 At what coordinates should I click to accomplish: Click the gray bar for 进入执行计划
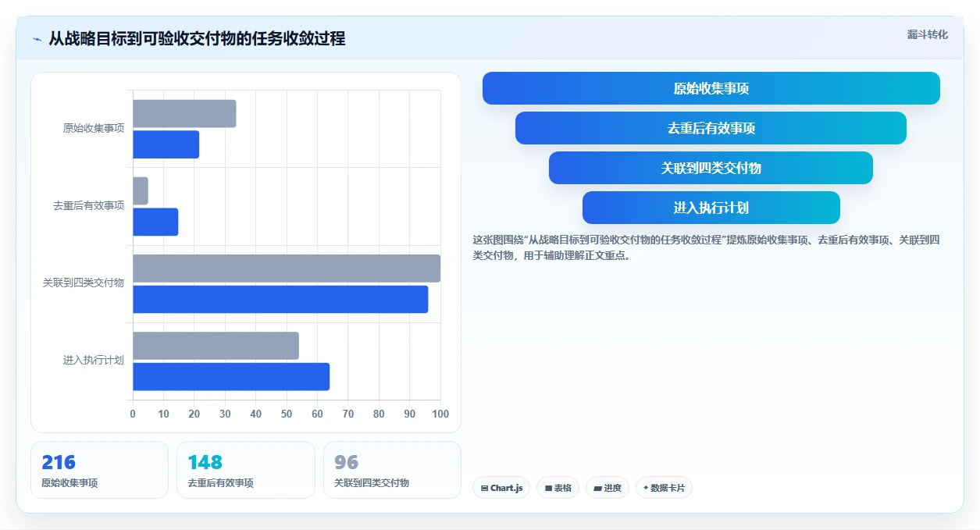click(x=216, y=346)
